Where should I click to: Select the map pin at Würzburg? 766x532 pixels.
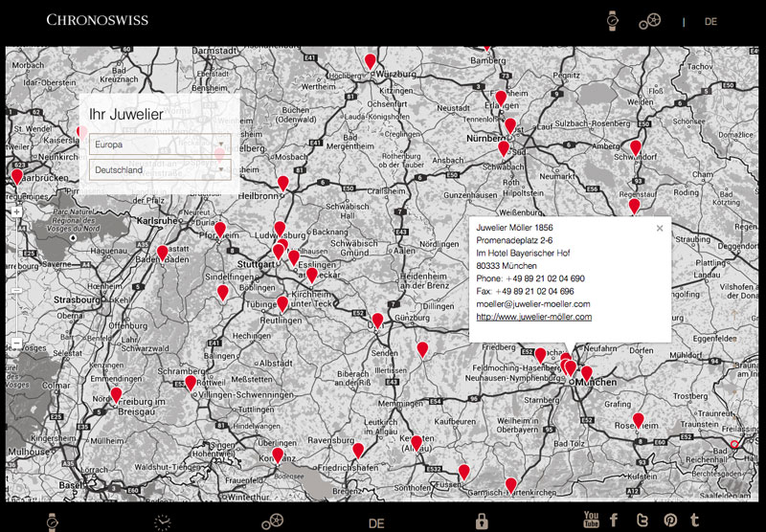371,61
